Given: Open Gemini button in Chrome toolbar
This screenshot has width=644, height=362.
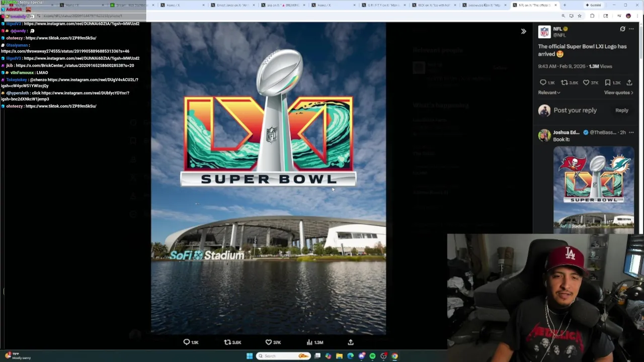Looking at the screenshot, I should click(x=593, y=5).
